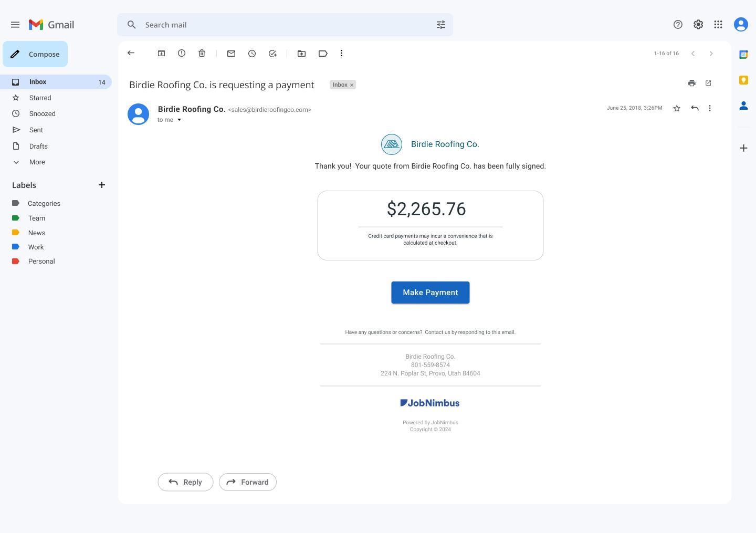The width and height of the screenshot is (756, 533).
Task: Go back to inbox arrow
Action: point(131,53)
